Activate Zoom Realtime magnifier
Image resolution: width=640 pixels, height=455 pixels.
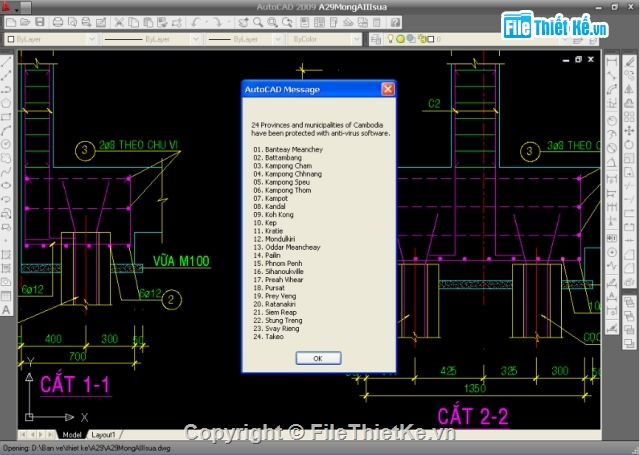258,22
